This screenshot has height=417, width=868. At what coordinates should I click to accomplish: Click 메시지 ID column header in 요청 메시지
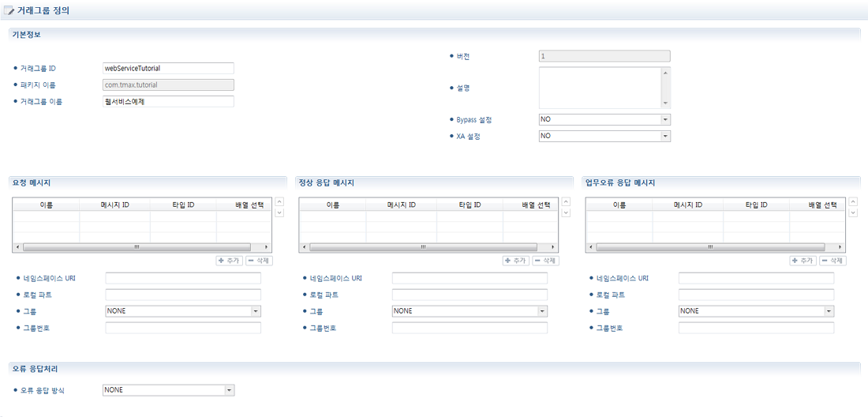[x=114, y=205]
